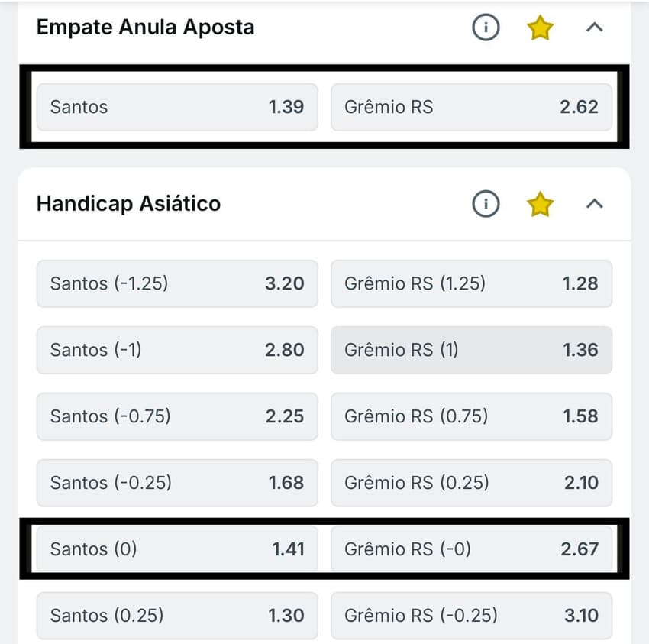Collapse the Handicap Asiático section
Viewport: 649px width, 644px height.
(596, 204)
